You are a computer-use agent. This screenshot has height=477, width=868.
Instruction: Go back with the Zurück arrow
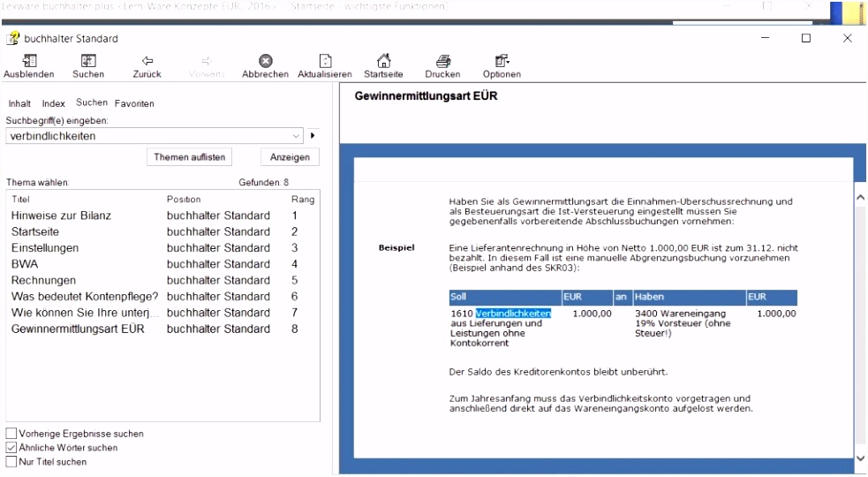pos(147,61)
